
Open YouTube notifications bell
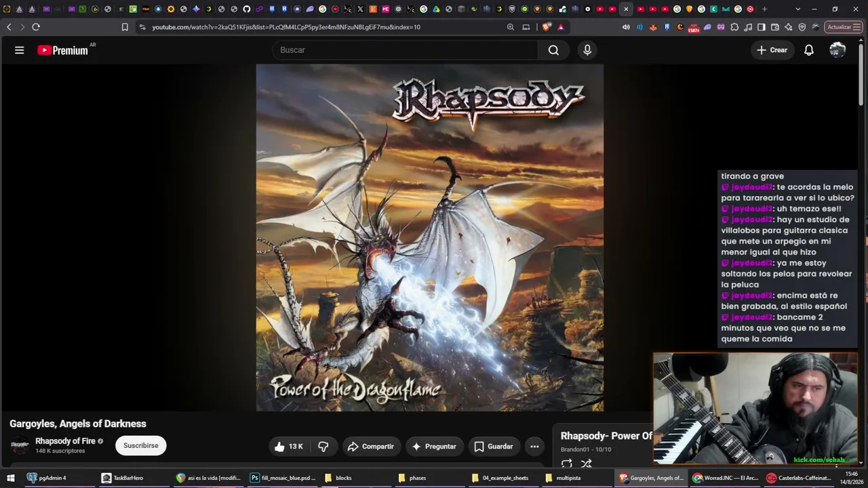point(809,50)
